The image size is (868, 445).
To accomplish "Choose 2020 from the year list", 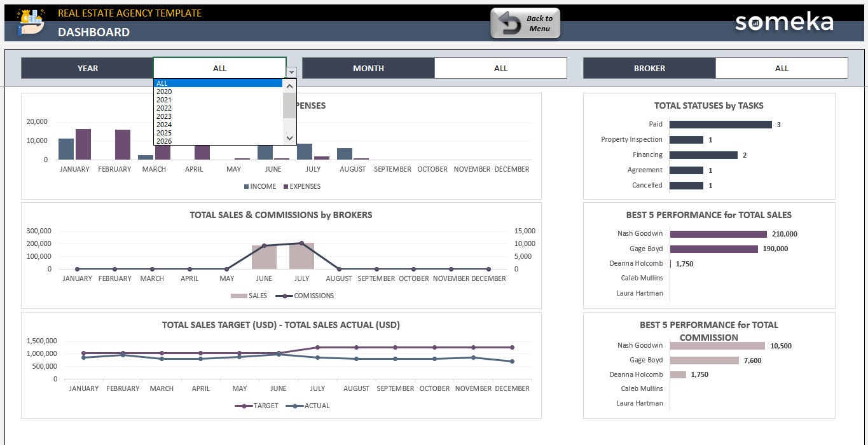I will coord(217,92).
